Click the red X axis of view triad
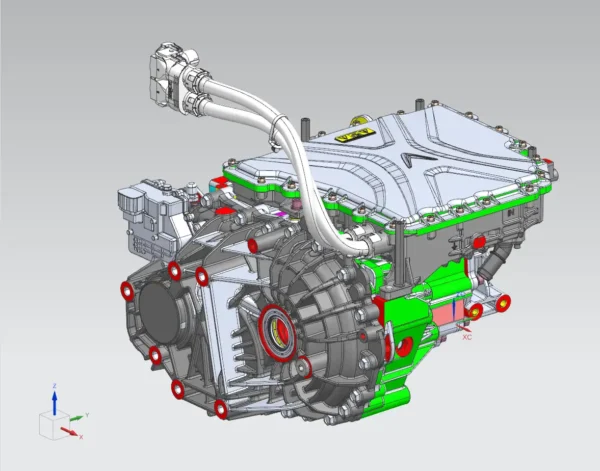This screenshot has width=600, height=471. click(69, 432)
